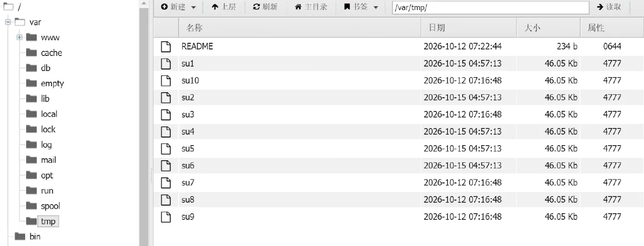Click the tree panel scrollbar up arrow
The width and height of the screenshot is (644, 246).
pos(143,4)
